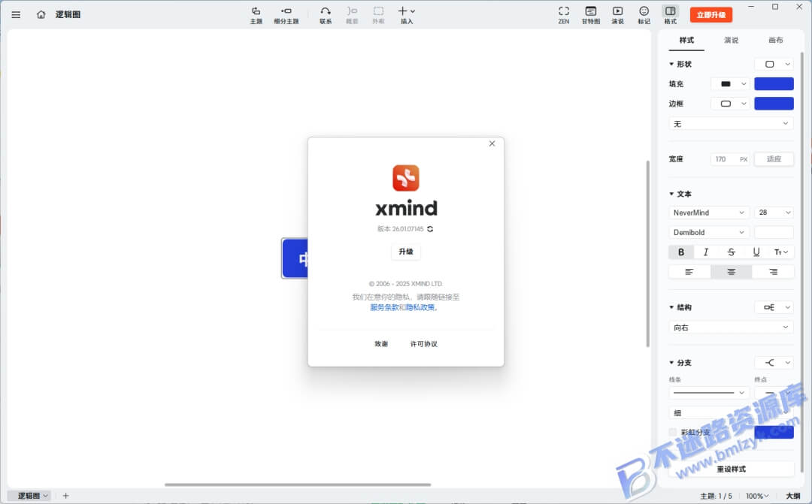Click the 外框 boundary toolbar icon
The image size is (812, 504).
[x=378, y=15]
